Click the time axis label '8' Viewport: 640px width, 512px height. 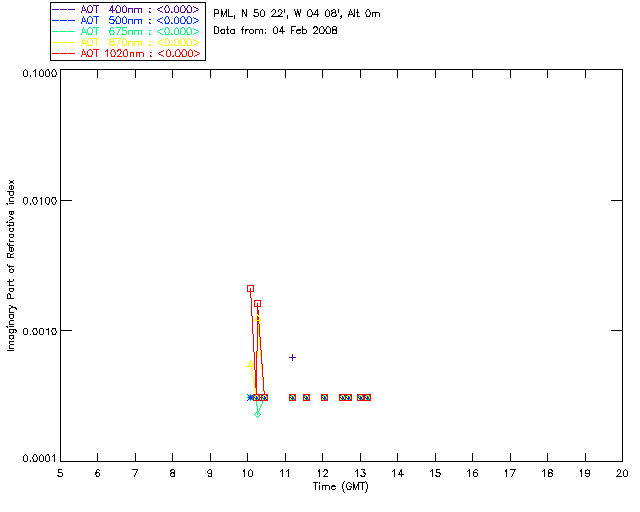(173, 473)
